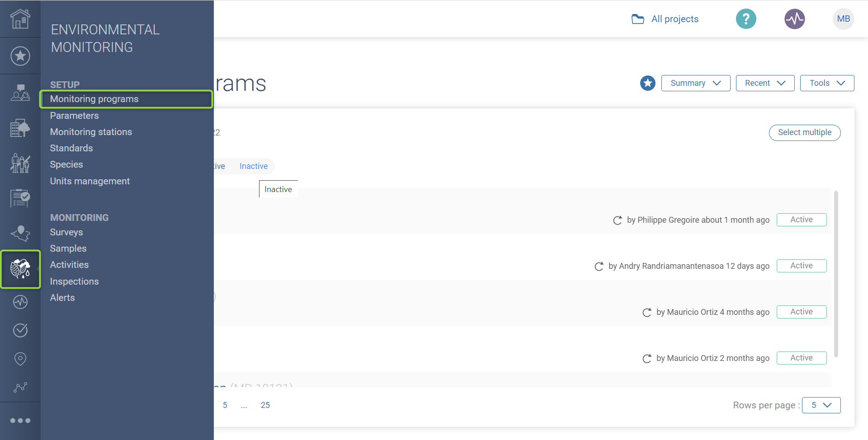The height and width of the screenshot is (440, 868).
Task: Open the Rows per page dropdown
Action: [x=821, y=405]
